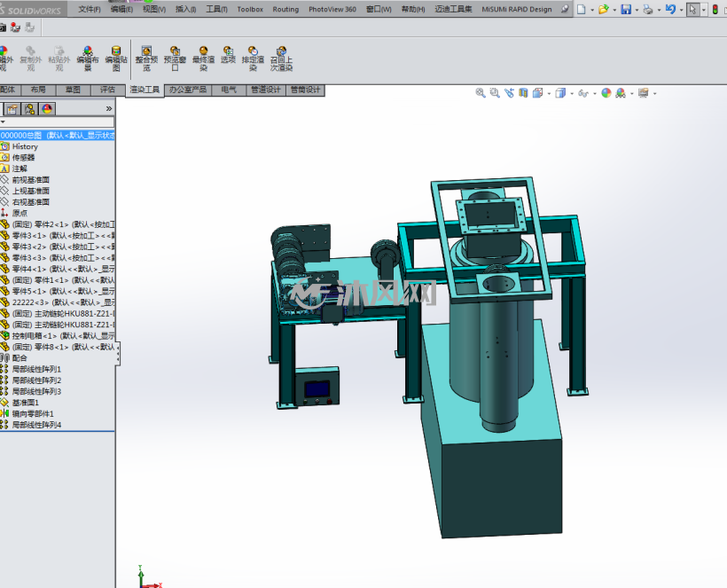Select 镜向零部件1 in the feature tree
The image size is (727, 588).
(x=33, y=413)
